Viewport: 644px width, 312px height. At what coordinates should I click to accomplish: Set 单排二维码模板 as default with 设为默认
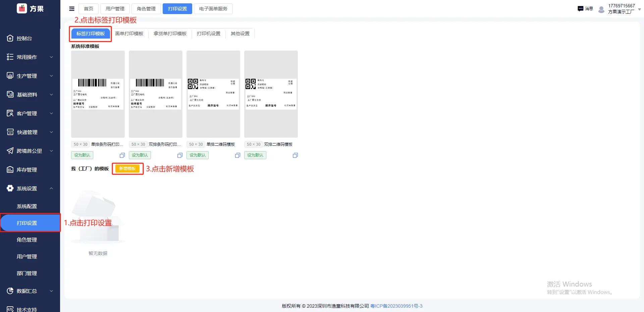click(198, 155)
